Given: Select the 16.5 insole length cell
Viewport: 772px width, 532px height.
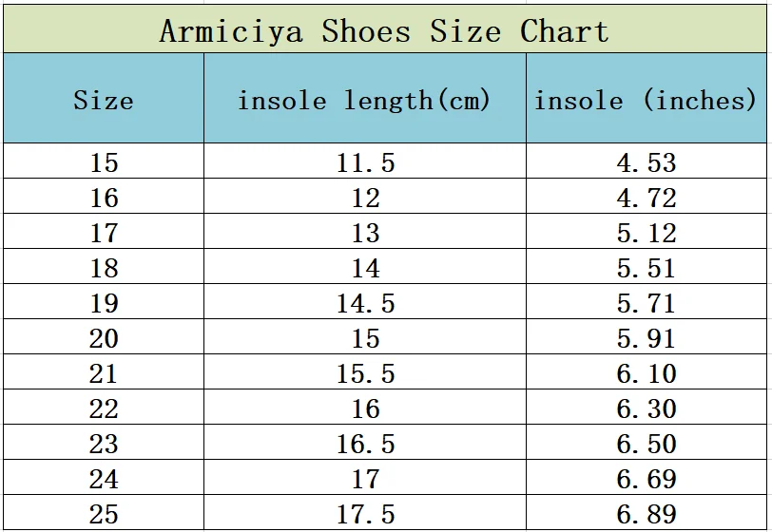Looking at the screenshot, I should coord(365,444).
